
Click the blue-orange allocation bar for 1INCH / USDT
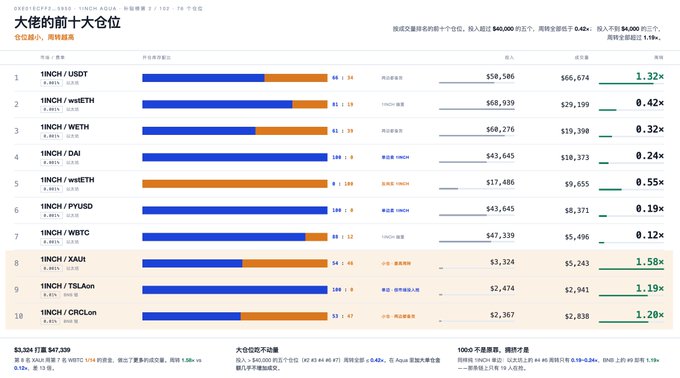[x=235, y=78]
